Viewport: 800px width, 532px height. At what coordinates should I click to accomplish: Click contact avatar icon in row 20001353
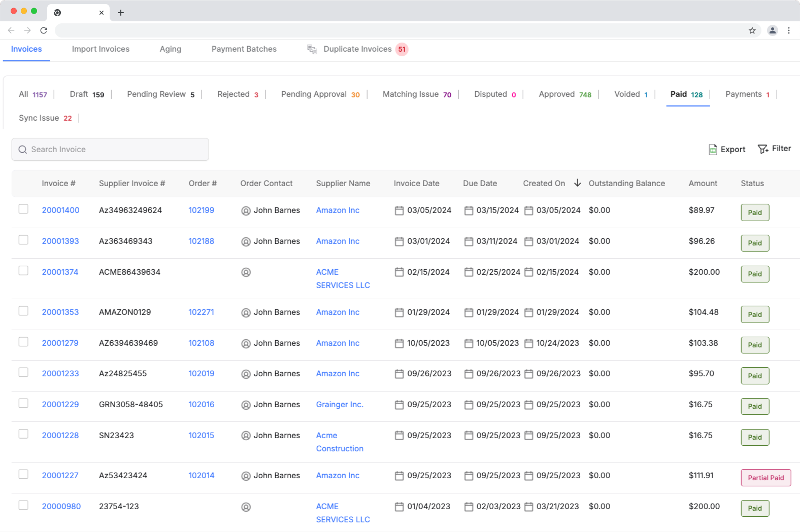click(246, 312)
